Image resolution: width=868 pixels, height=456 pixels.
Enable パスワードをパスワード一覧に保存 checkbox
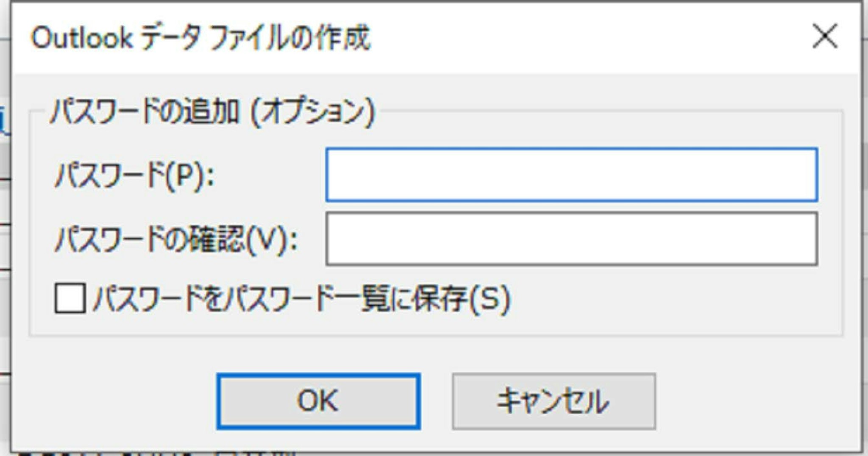pos(70,298)
